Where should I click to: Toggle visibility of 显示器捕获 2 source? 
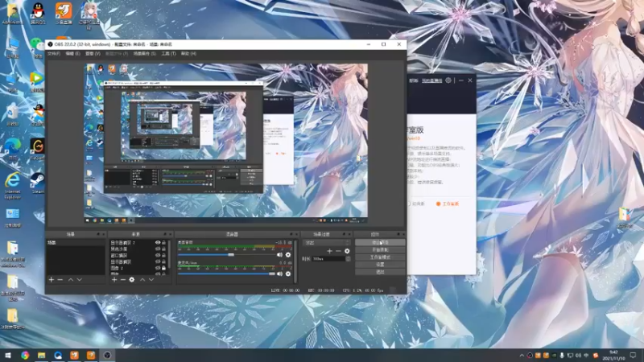coord(157,243)
